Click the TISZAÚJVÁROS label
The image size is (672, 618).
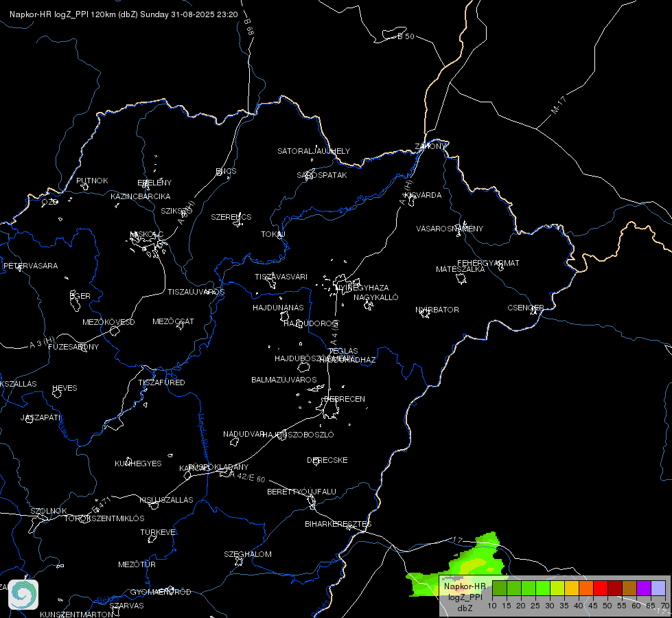[196, 292]
